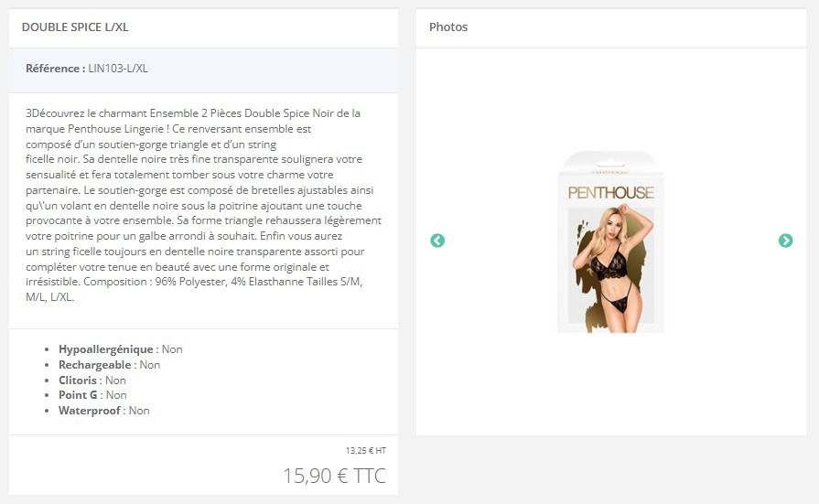The image size is (819, 504).
Task: Open the Penthouse lingerie product image
Action: (610, 241)
